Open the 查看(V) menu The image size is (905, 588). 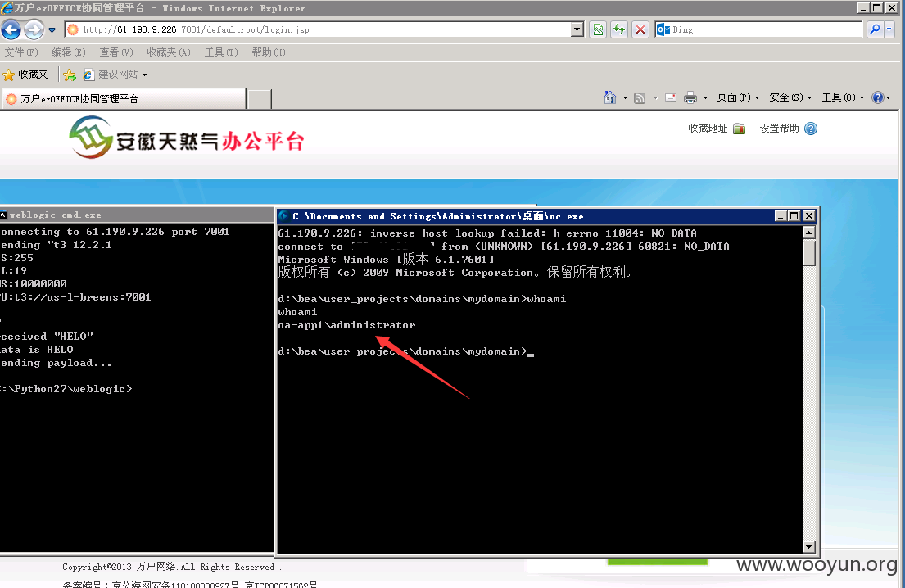116,52
